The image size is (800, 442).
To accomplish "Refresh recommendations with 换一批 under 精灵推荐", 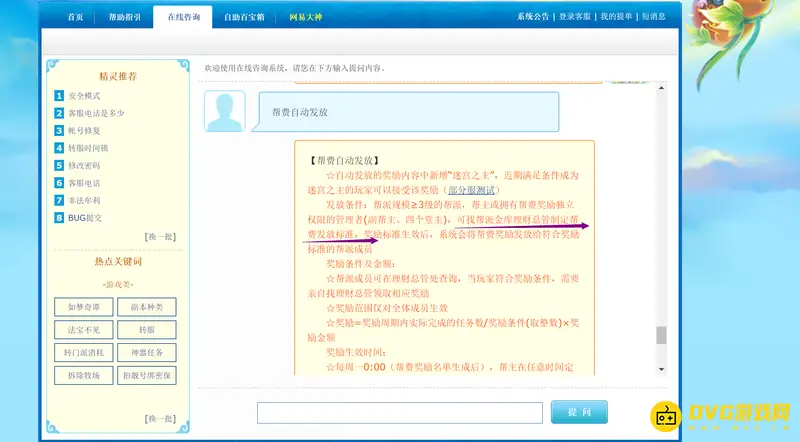I will click(160, 236).
